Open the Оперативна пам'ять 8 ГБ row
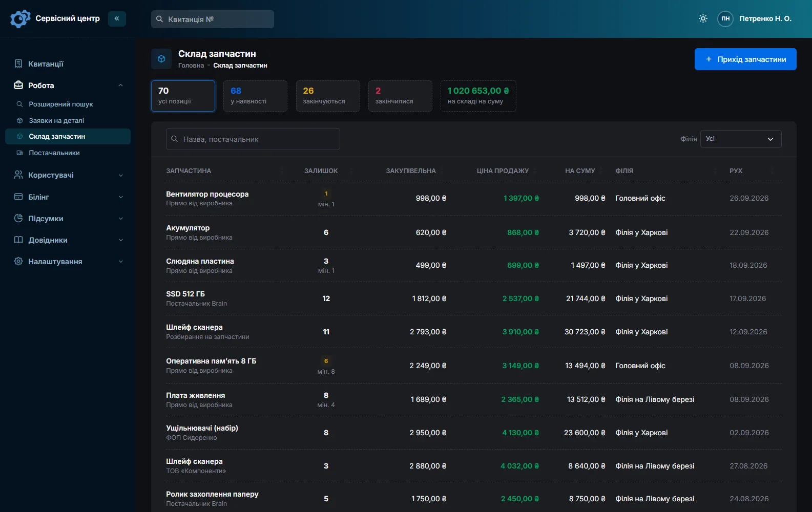 coord(474,366)
